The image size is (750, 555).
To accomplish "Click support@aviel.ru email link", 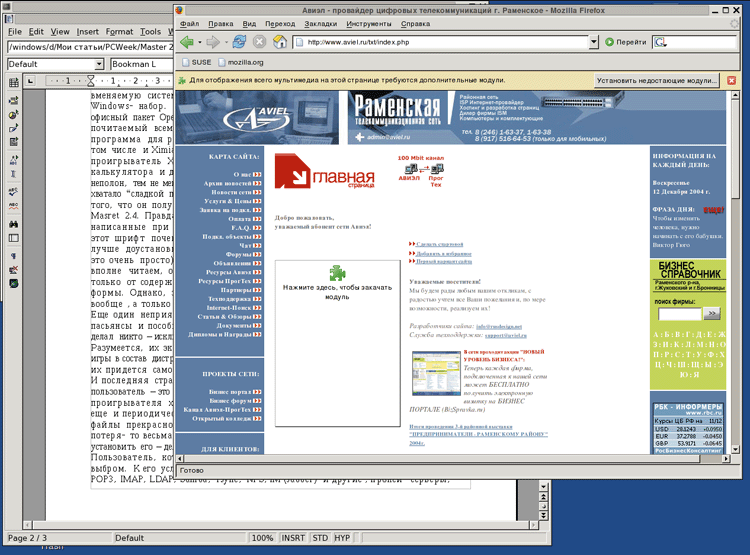I will pos(506,335).
